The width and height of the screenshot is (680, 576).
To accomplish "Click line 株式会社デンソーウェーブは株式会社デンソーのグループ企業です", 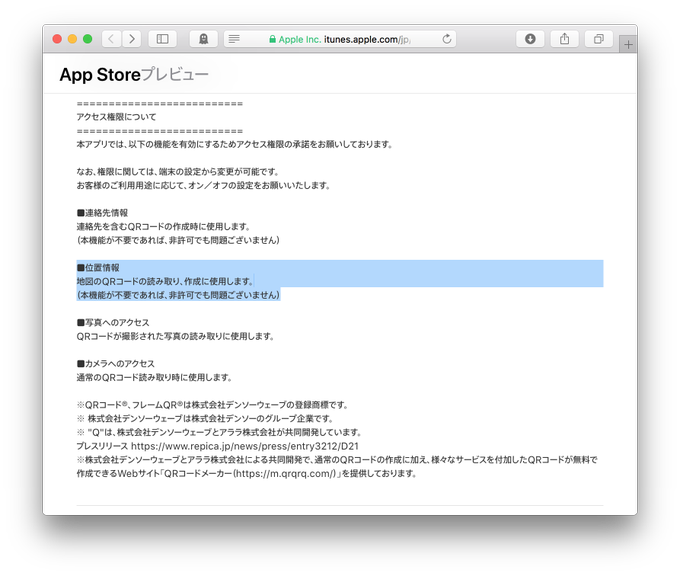I will click(205, 419).
